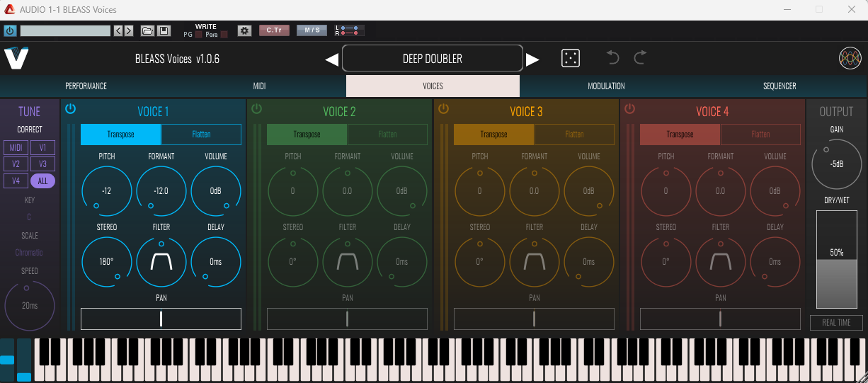Toggle V1 tune correction
The image size is (868, 383).
click(42, 147)
